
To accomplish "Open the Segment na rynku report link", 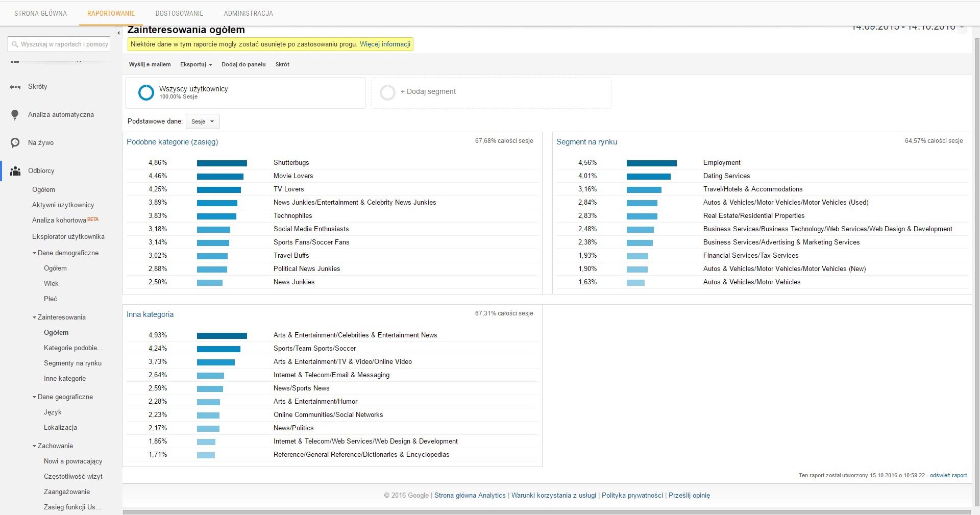I will [586, 142].
